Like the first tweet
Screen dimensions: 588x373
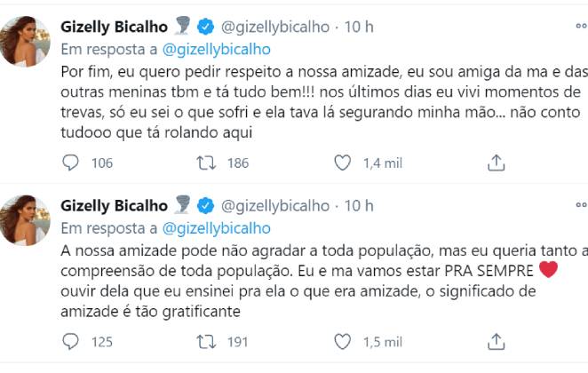[x=343, y=162]
